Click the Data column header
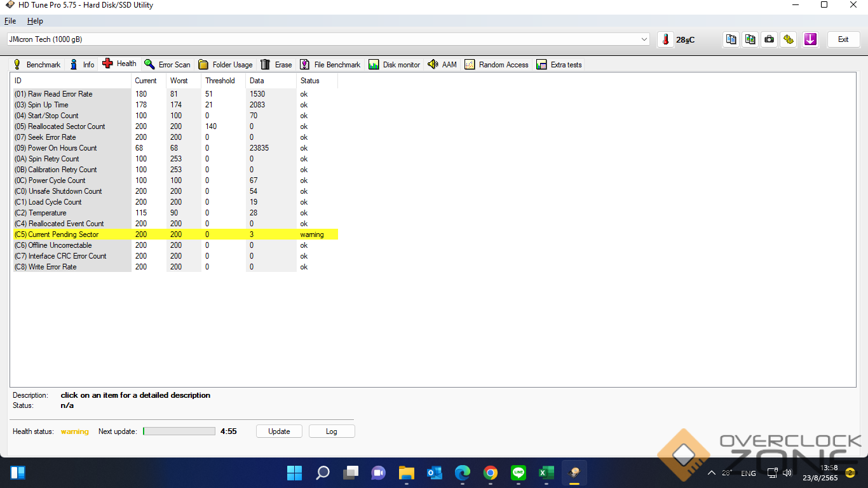This screenshot has height=488, width=868. point(271,81)
